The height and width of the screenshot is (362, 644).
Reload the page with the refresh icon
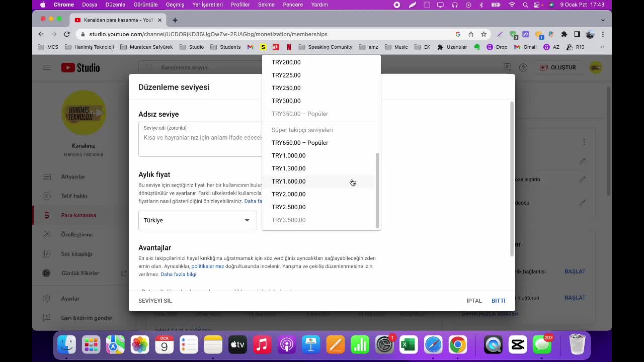pos(66,34)
